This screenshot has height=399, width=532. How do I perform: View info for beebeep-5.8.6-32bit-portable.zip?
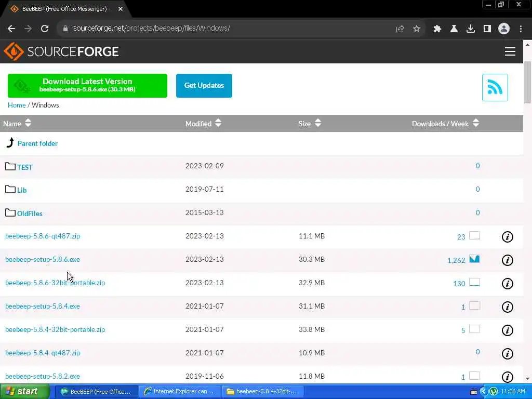pyautogui.click(x=507, y=284)
